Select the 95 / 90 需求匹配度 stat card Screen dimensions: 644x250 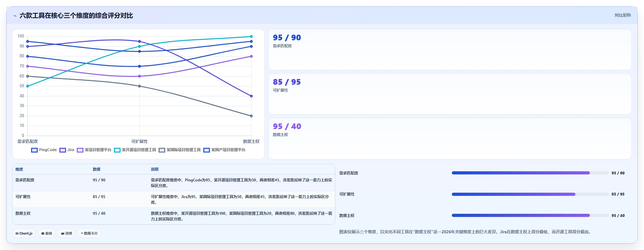pyautogui.click(x=450, y=50)
